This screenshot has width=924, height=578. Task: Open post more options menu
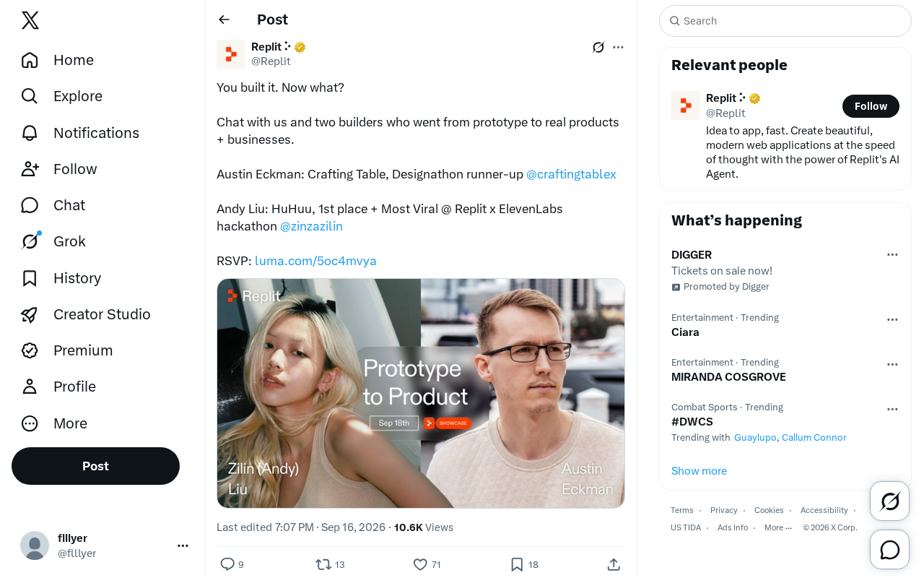click(x=618, y=47)
